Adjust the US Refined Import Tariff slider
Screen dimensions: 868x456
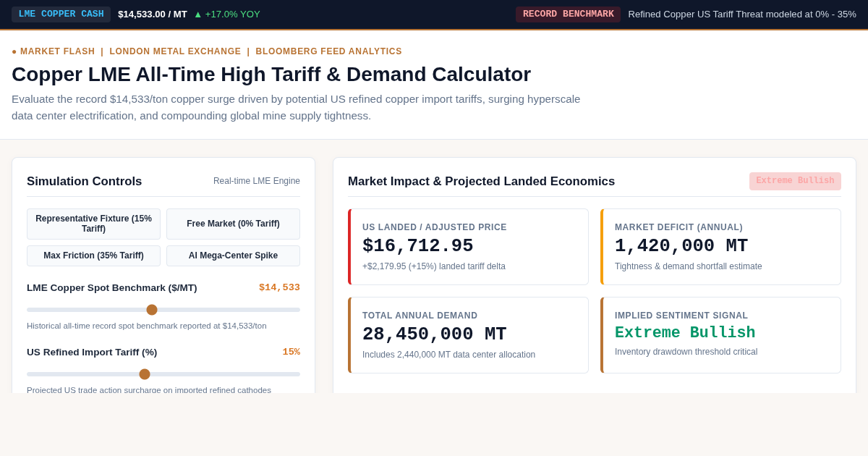point(163,374)
